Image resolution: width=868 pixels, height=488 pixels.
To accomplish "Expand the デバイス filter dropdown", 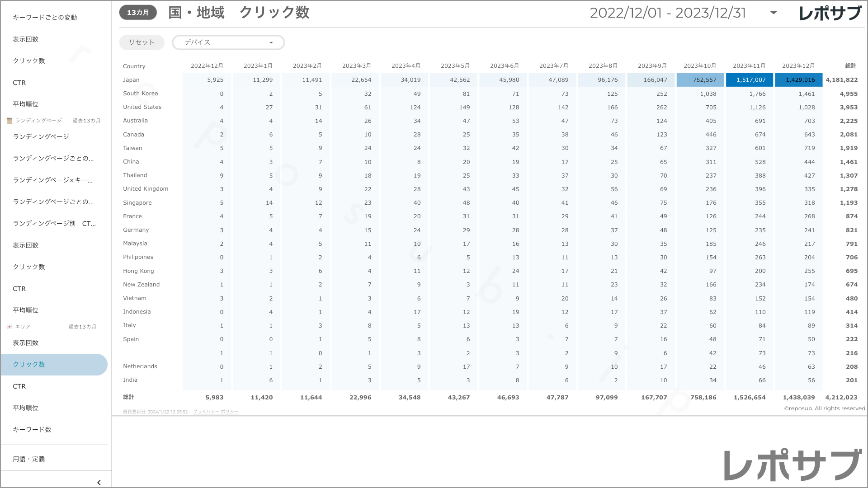I will pos(228,42).
